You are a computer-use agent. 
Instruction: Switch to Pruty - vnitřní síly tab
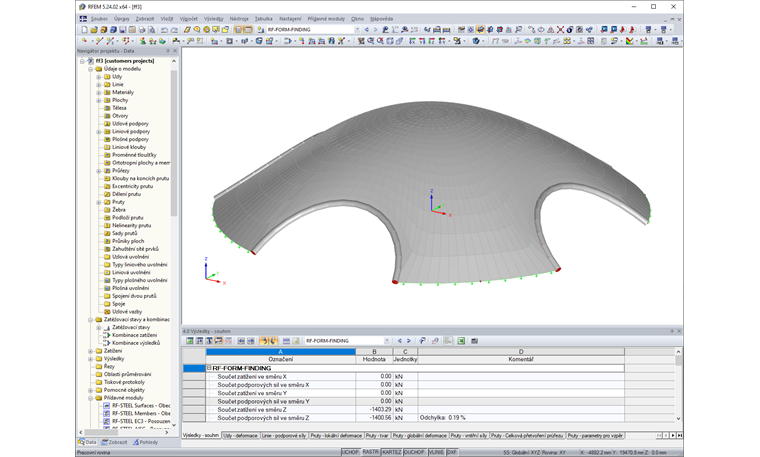pos(469,436)
